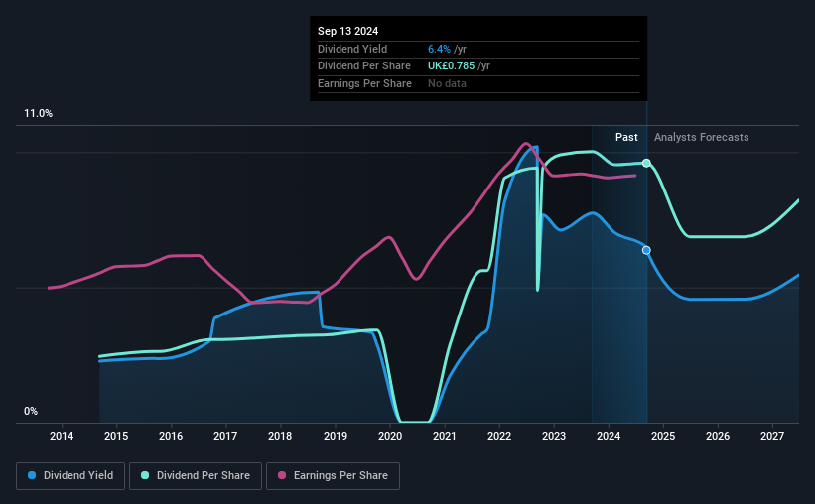The width and height of the screenshot is (815, 504).
Task: Click the UK£0.785 dividend per share value
Action: tap(451, 66)
